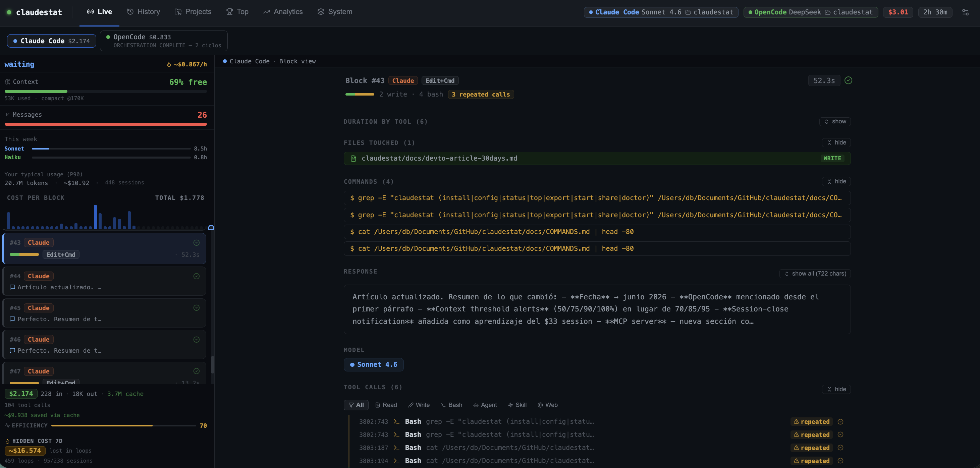Open the Live tab
980x468 pixels.
point(99,12)
